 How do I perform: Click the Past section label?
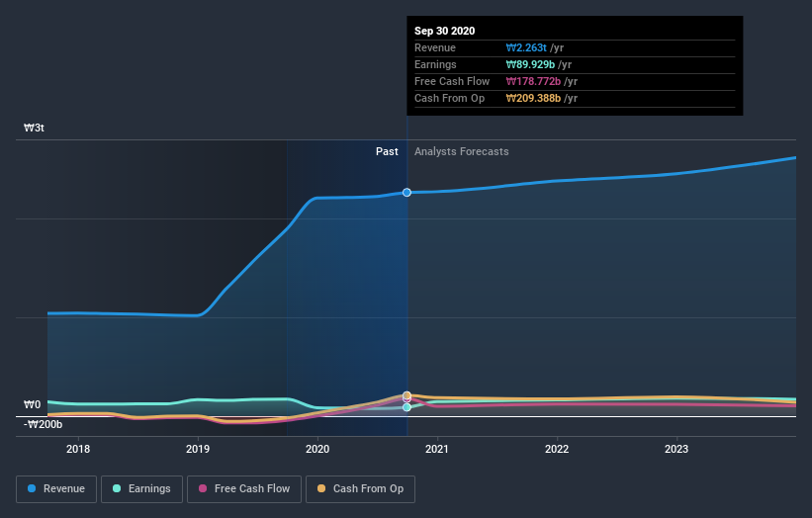click(387, 151)
